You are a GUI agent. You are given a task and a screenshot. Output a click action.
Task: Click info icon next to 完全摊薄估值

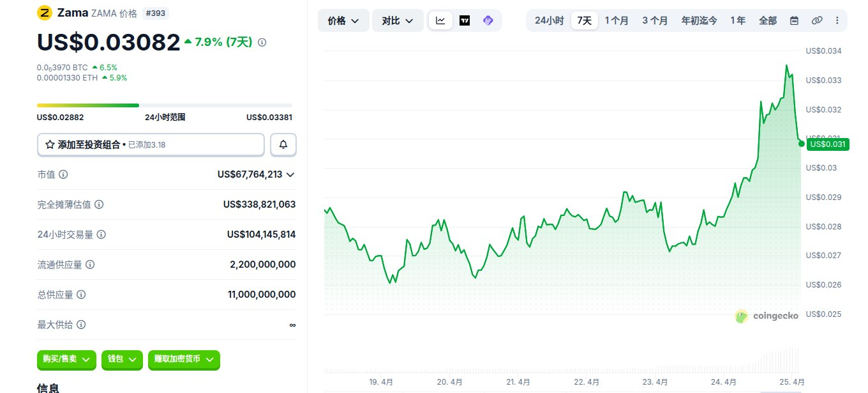coord(99,204)
